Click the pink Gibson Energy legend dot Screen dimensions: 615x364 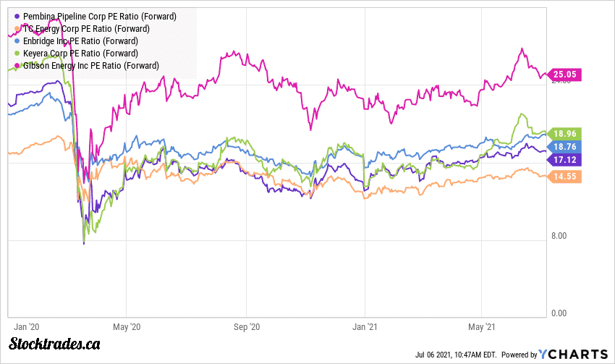coord(17,66)
